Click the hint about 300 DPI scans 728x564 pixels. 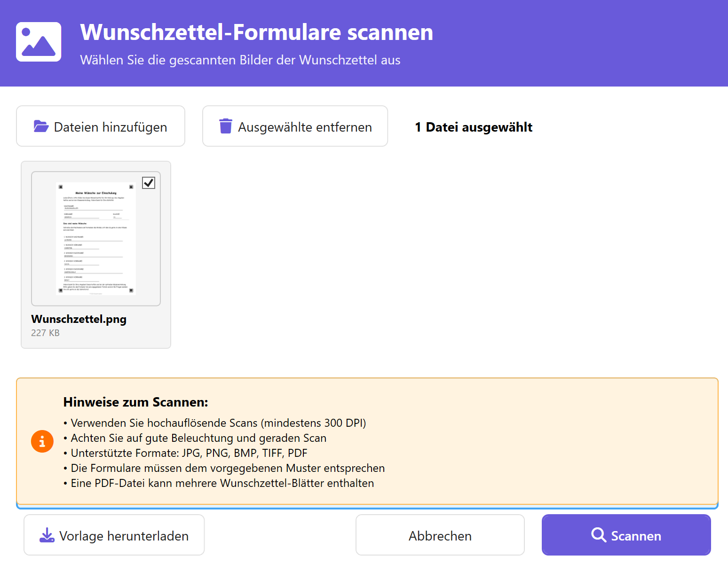215,423
